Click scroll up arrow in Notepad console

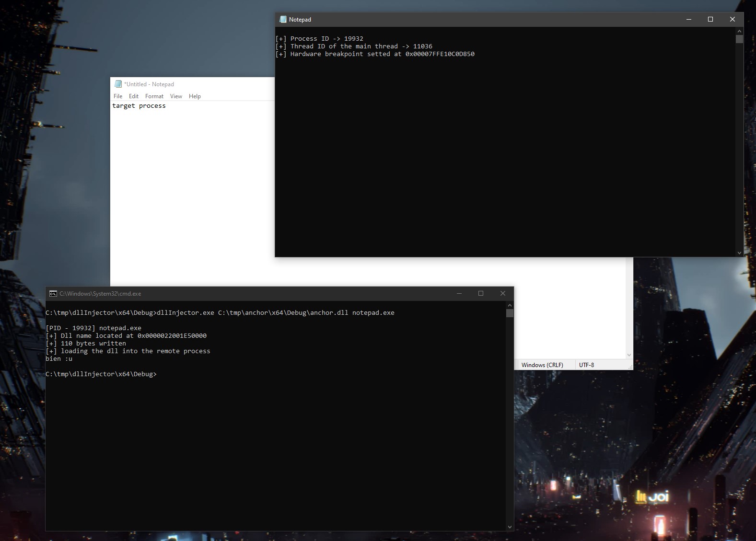(x=739, y=31)
